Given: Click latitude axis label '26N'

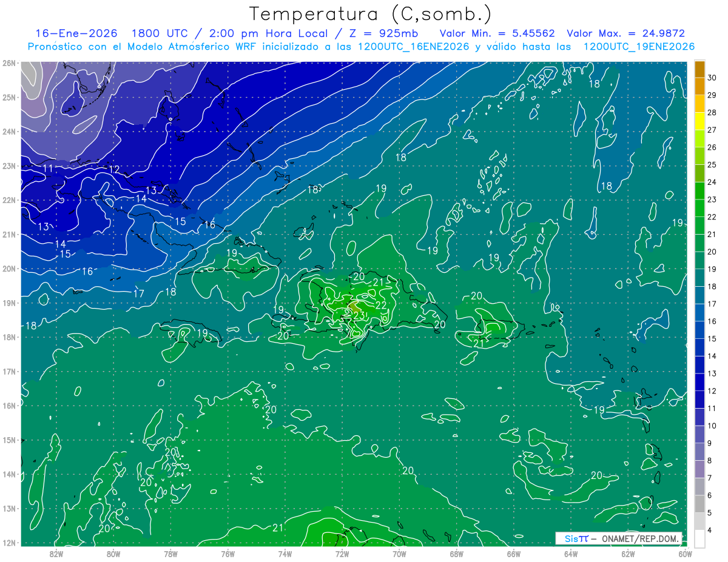Looking at the screenshot, I should pyautogui.click(x=9, y=63).
